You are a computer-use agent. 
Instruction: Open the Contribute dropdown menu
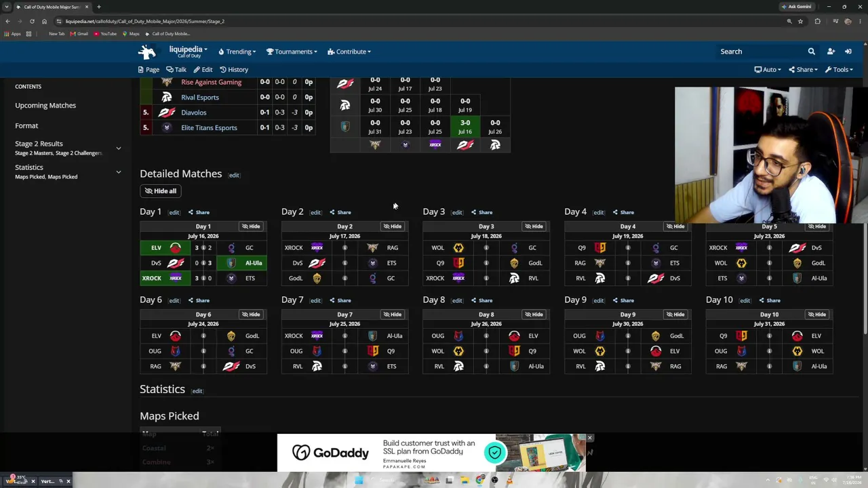349,52
